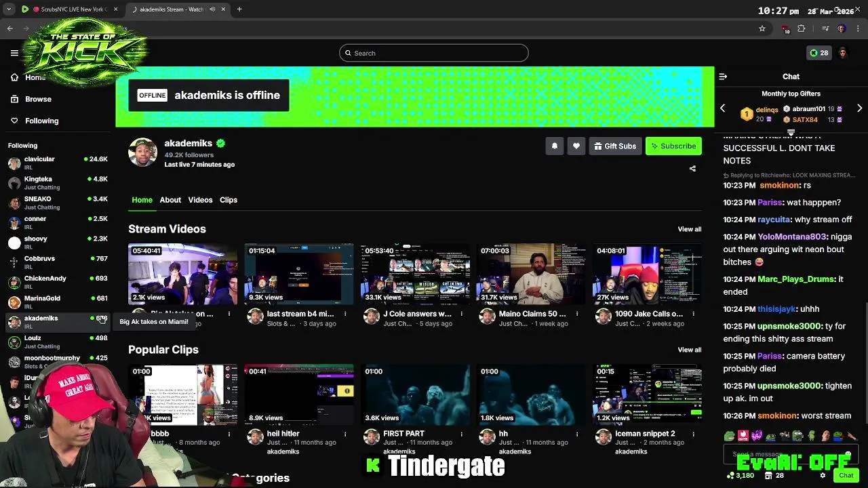Open options menu for 'J Cole answers w...' video
Screen dimensions: 868x488
(461, 314)
